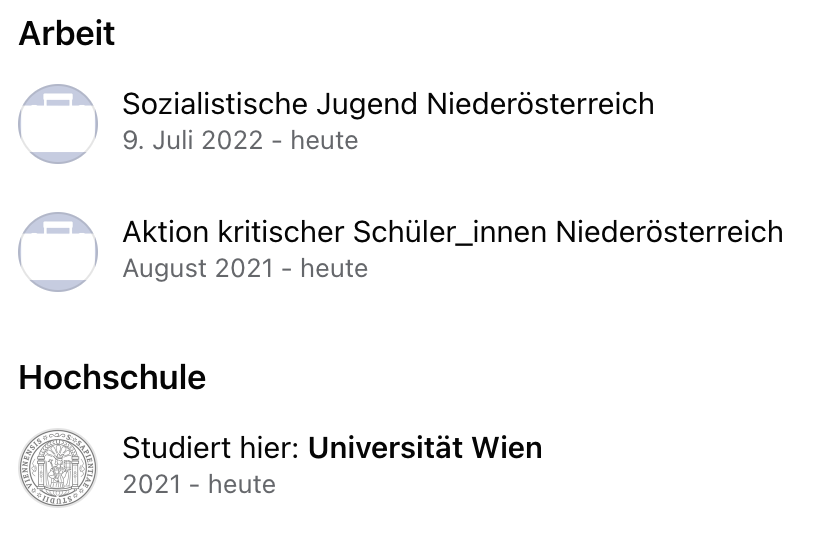
Task: Select the '9. Juli 2022 - heute' date line
Action: point(240,140)
